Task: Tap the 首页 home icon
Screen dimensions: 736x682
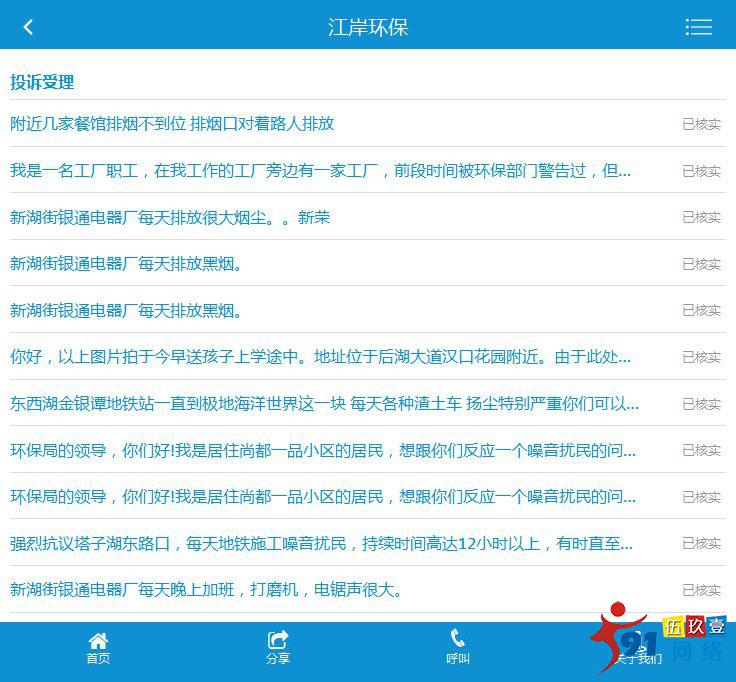Action: (98, 648)
